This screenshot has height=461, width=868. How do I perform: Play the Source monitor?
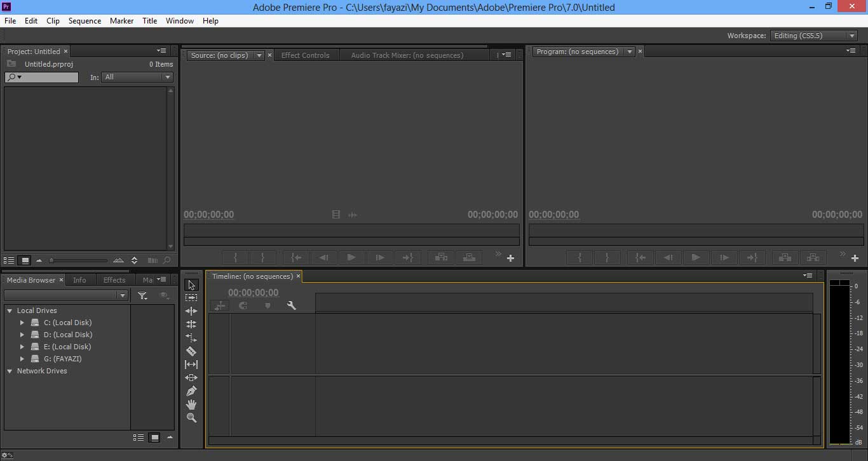[351, 257]
